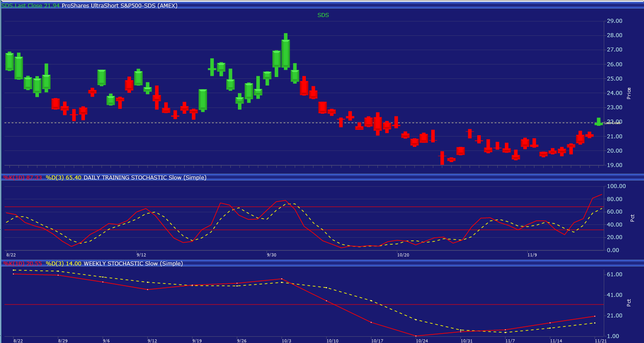Select the 28.00 price axis value

click(x=614, y=35)
